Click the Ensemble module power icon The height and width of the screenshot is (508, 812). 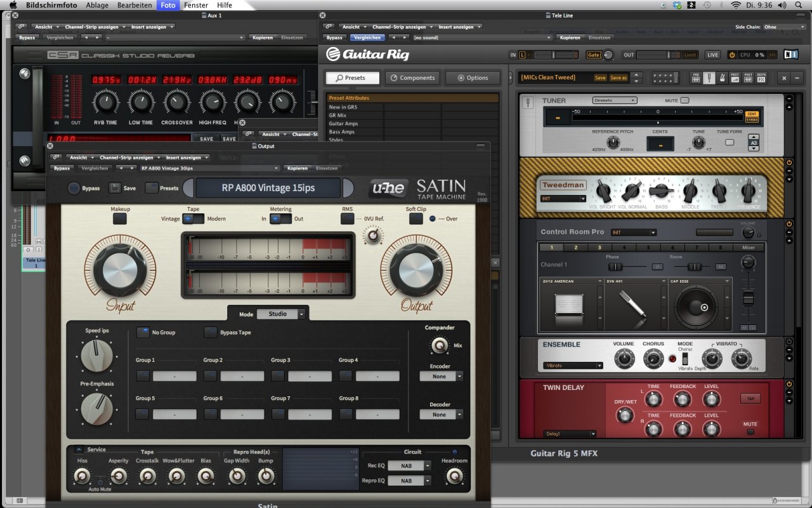coord(789,342)
